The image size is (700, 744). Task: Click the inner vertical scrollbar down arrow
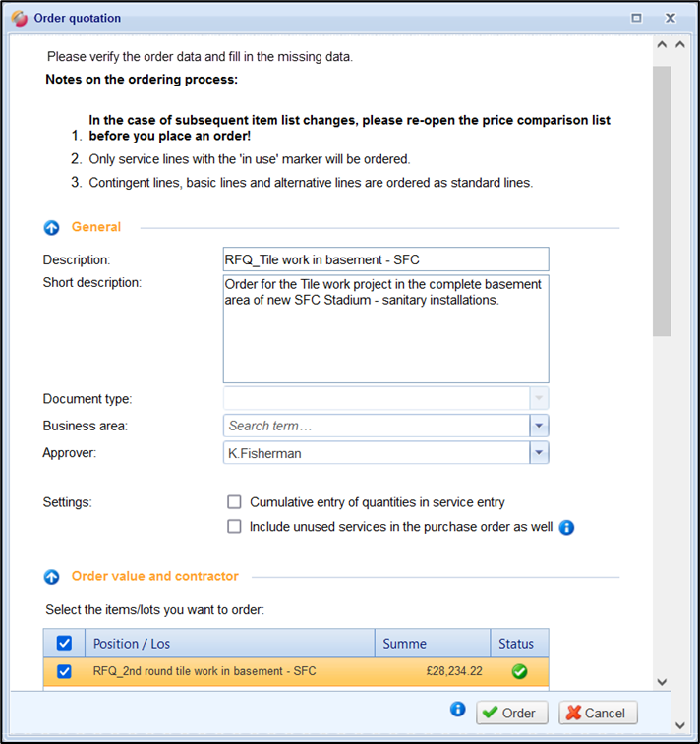point(661,681)
